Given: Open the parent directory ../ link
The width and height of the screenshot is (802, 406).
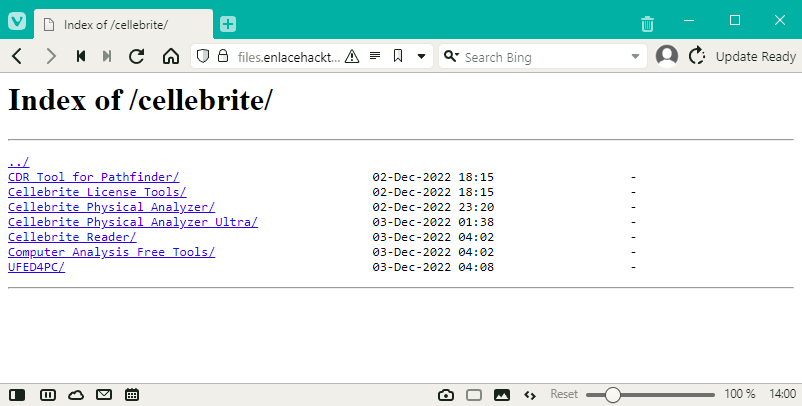Looking at the screenshot, I should click(x=18, y=162).
